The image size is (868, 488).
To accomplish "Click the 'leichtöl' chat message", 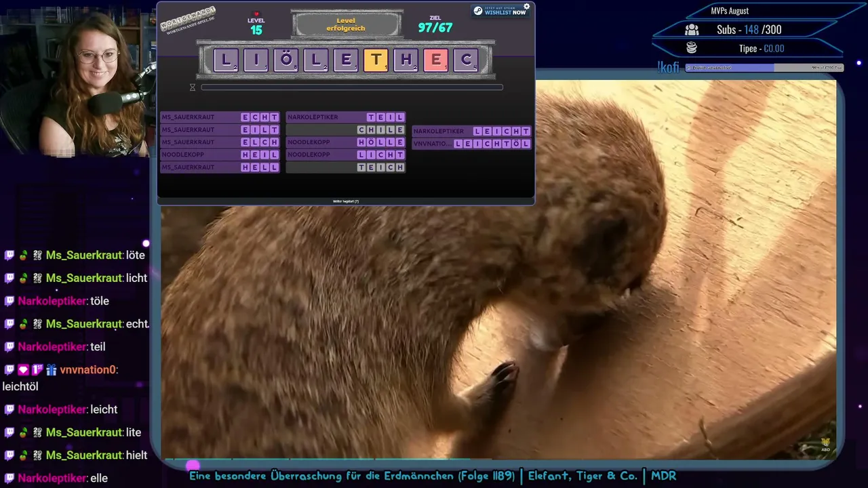I will (x=20, y=386).
